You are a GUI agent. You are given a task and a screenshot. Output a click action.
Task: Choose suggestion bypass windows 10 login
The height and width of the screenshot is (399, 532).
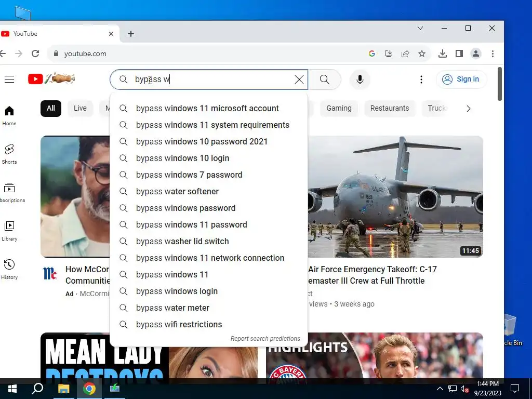pos(209,158)
